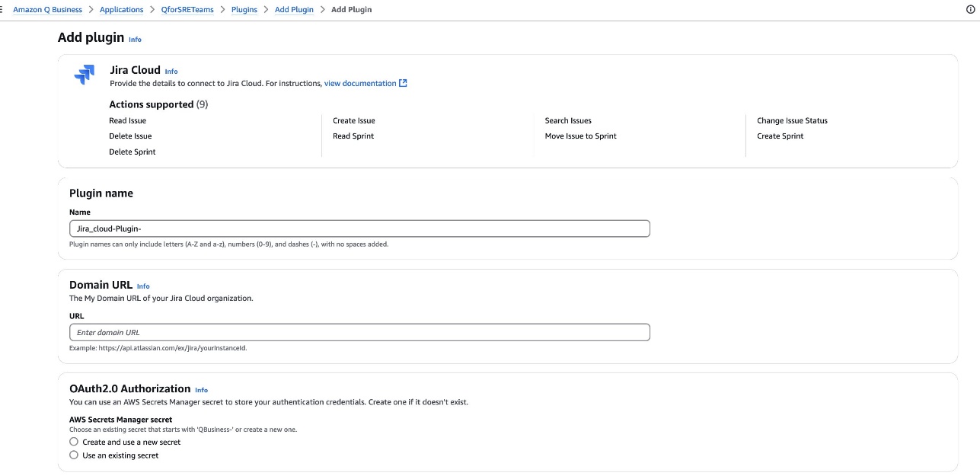Click Info link beside OAuth2.0 Authorization

click(x=201, y=390)
